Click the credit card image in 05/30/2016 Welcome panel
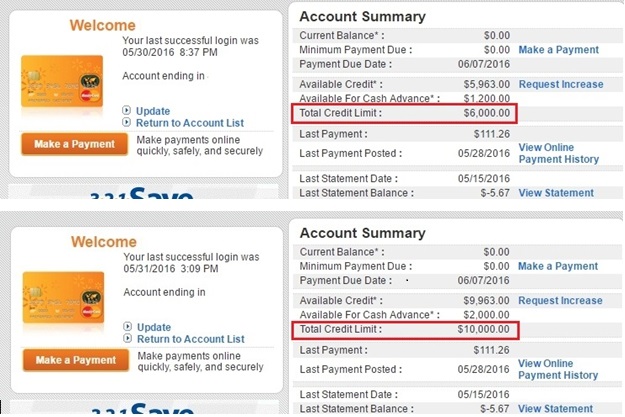This screenshot has height=417, width=625. 62,82
